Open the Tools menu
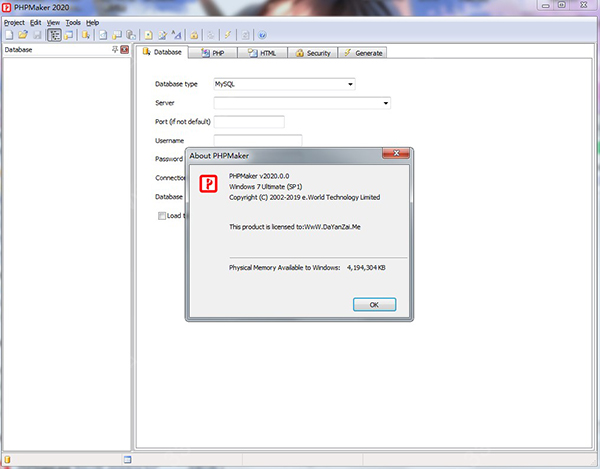Screen dimensions: 600x469 [73, 22]
